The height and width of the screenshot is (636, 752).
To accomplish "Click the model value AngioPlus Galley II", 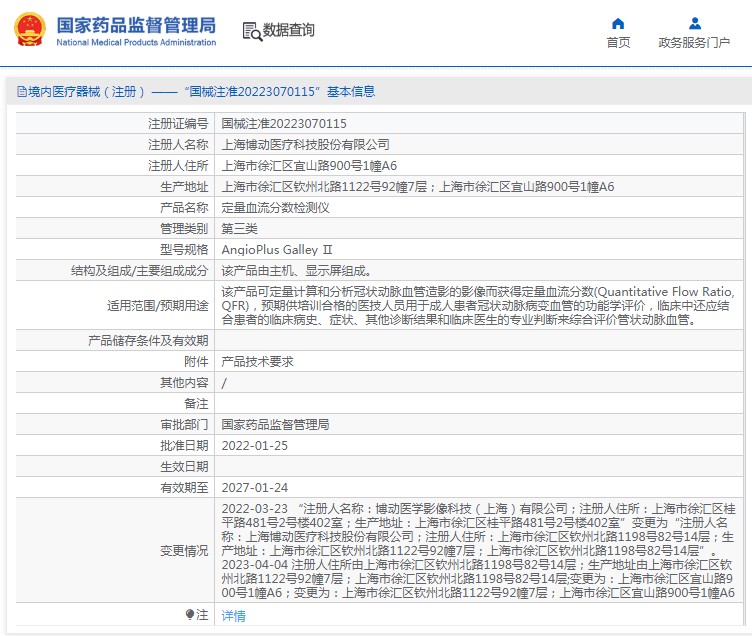I will click(x=276, y=249).
